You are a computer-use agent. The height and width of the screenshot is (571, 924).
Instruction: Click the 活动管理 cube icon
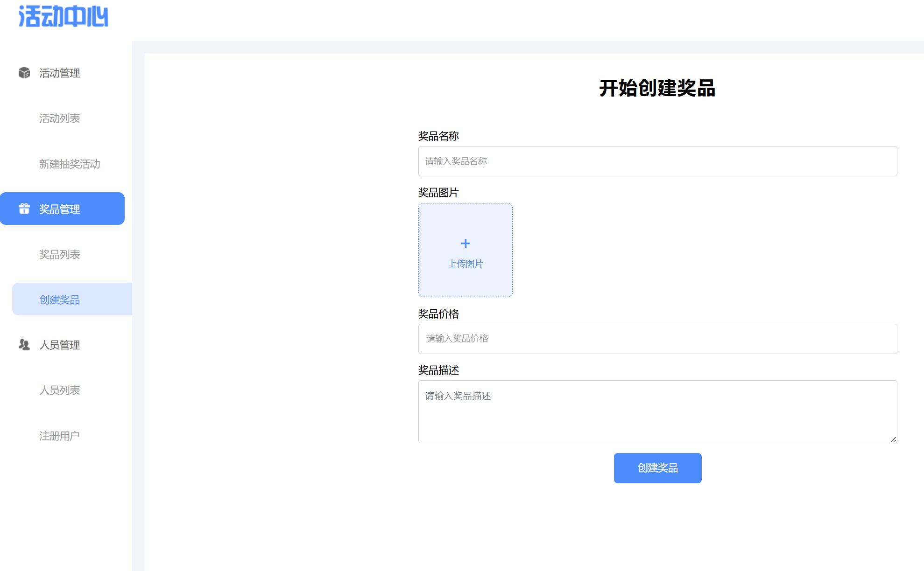pos(24,73)
